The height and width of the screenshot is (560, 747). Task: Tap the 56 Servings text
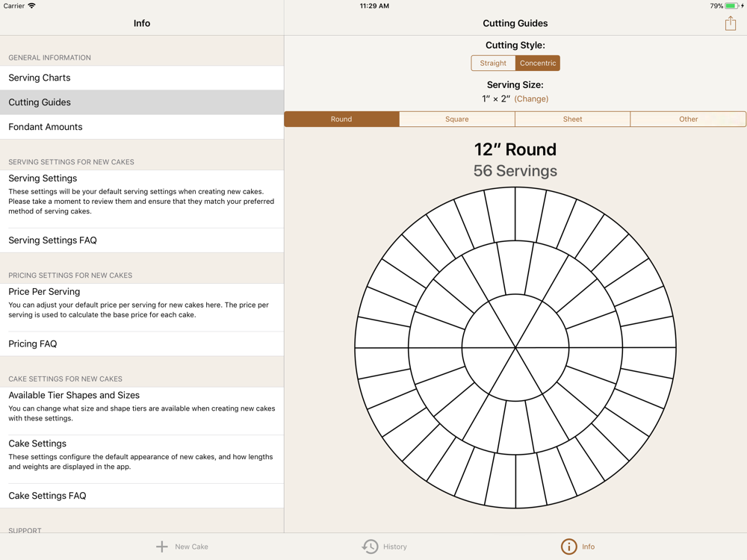coord(515,170)
